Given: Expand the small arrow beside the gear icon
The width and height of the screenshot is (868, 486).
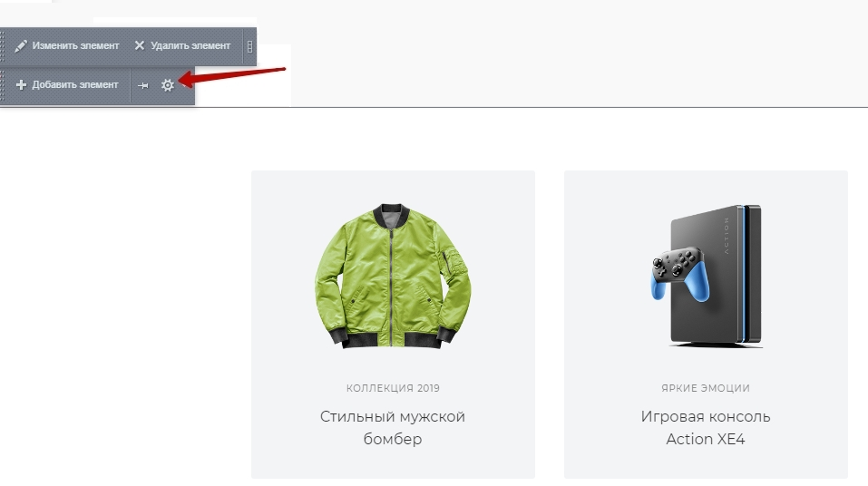Looking at the screenshot, I should click(x=184, y=86).
